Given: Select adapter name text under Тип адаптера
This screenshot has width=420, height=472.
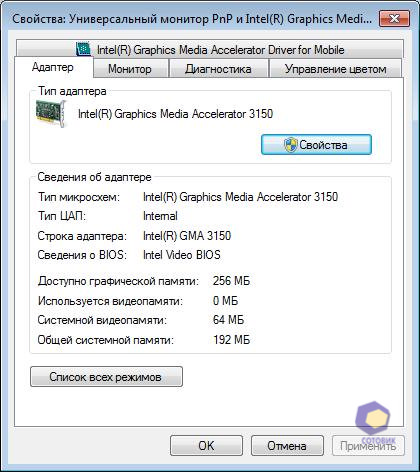Looking at the screenshot, I should (x=175, y=114).
